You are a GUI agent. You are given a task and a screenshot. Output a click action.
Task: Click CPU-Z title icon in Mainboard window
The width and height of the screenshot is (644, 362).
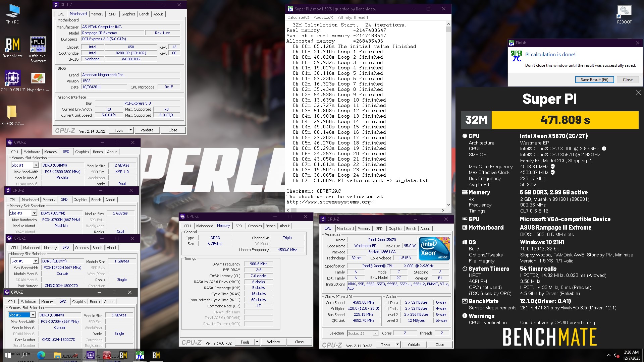pos(56,5)
